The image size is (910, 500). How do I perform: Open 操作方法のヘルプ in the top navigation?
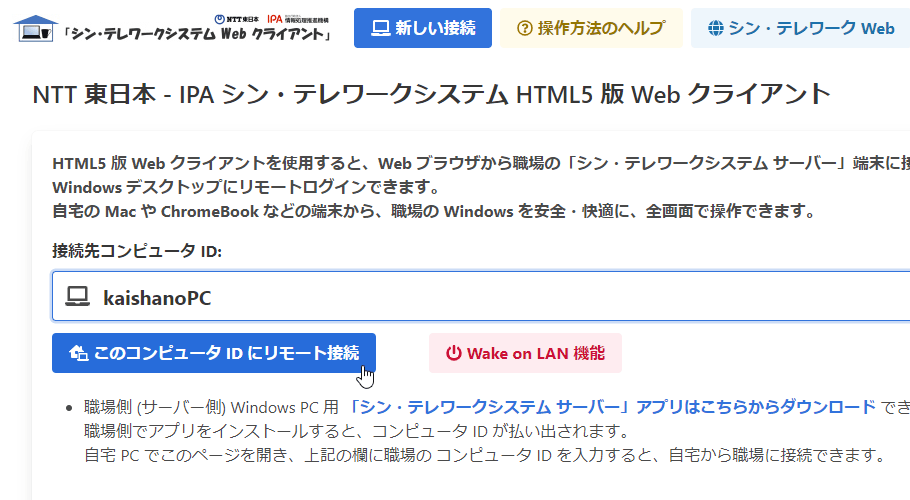point(591,28)
